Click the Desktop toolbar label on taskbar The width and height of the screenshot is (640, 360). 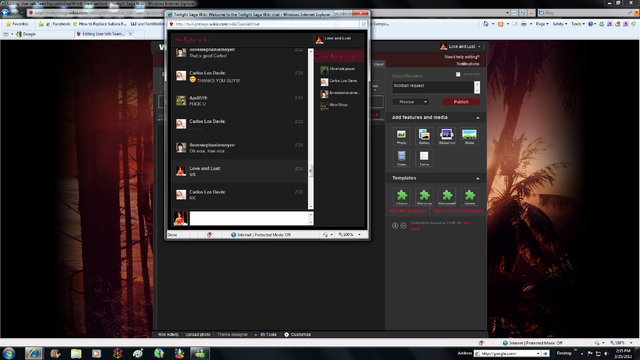pyautogui.click(x=564, y=353)
